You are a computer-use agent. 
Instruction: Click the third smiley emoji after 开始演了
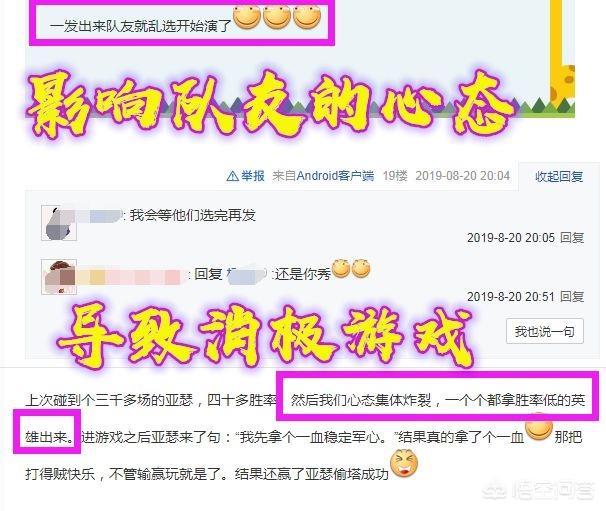tap(307, 17)
